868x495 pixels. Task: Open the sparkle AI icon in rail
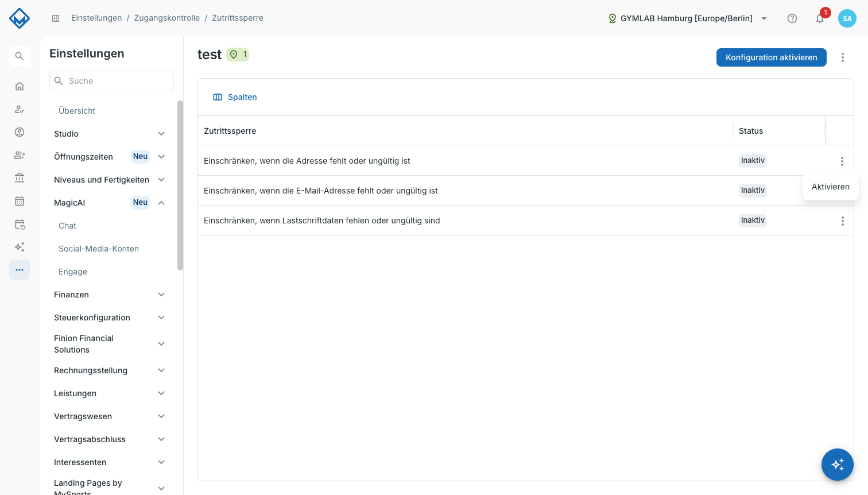(x=20, y=247)
